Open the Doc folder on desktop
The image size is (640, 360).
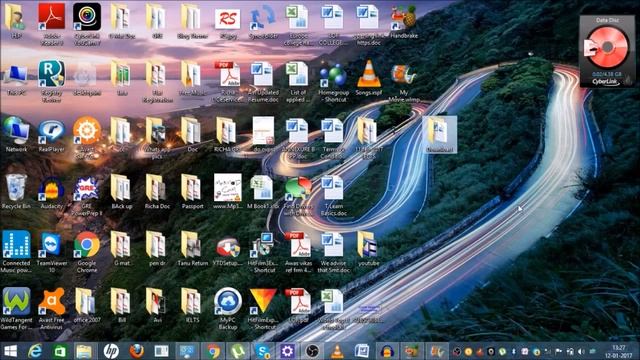pyautogui.click(x=192, y=135)
